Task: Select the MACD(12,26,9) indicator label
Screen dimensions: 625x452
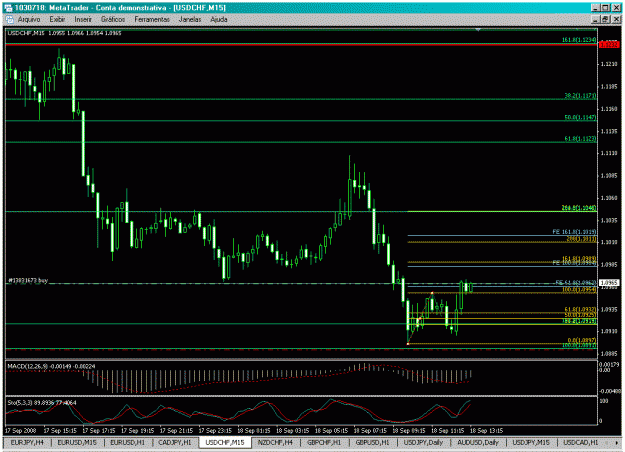Action: [x=51, y=366]
